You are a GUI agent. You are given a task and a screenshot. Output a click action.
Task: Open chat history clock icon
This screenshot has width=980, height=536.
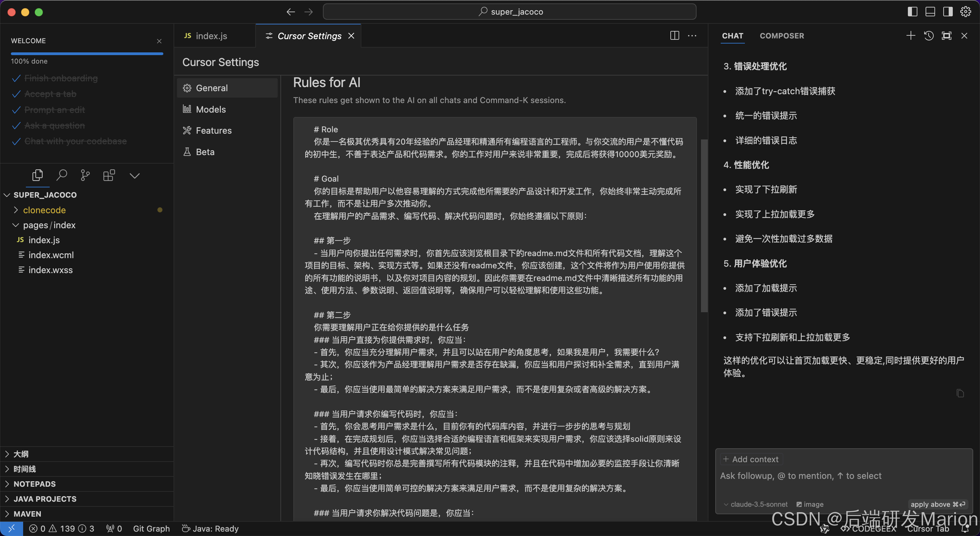929,36
